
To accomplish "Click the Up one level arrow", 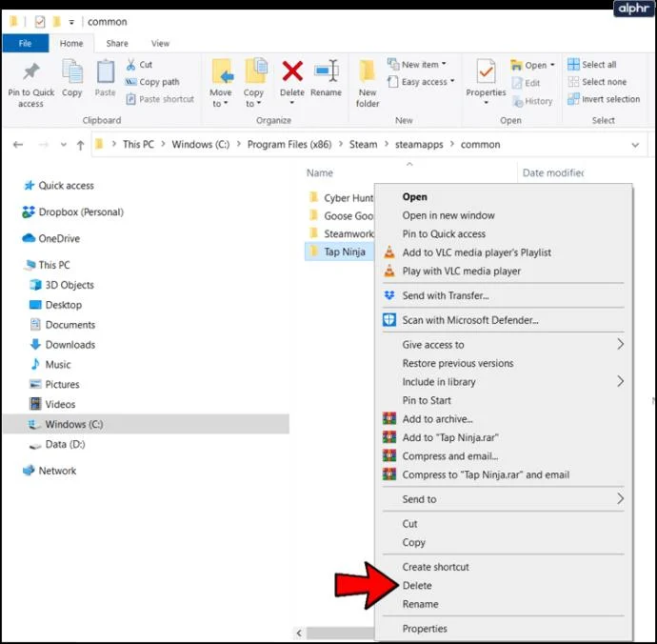I will point(80,145).
